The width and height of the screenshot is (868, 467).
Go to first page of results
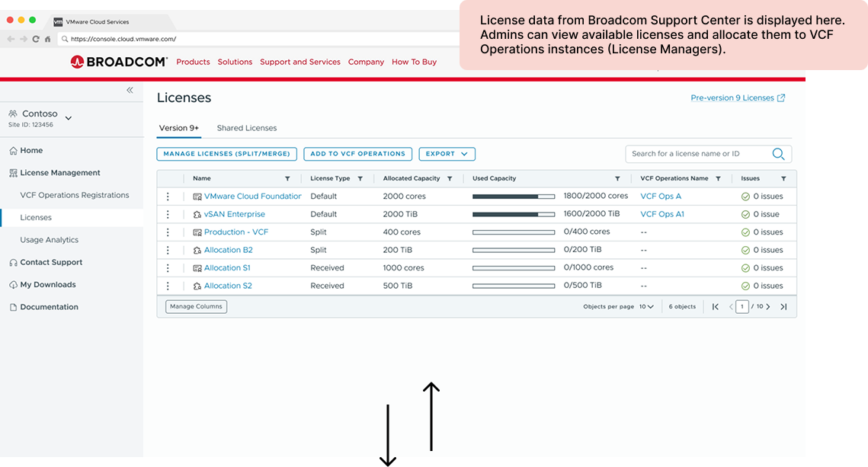pyautogui.click(x=716, y=306)
